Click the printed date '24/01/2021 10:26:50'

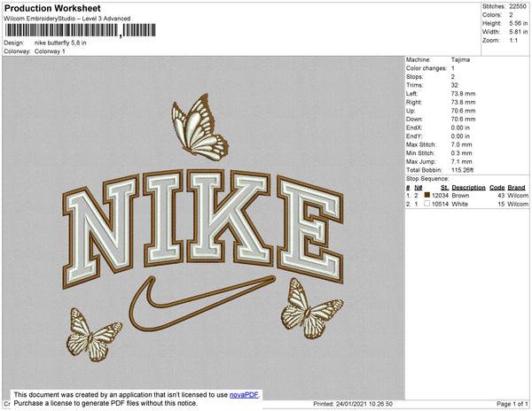pos(364,404)
